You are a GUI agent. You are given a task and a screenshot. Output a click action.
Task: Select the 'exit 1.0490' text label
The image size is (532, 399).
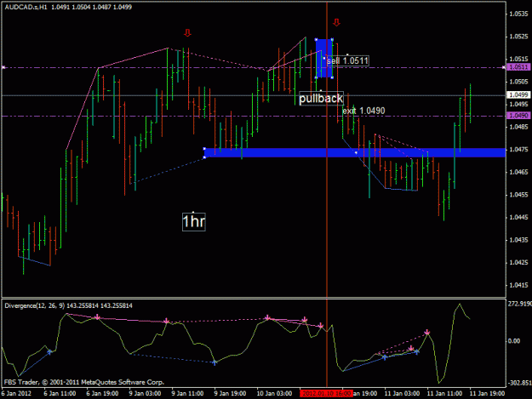[x=363, y=111]
